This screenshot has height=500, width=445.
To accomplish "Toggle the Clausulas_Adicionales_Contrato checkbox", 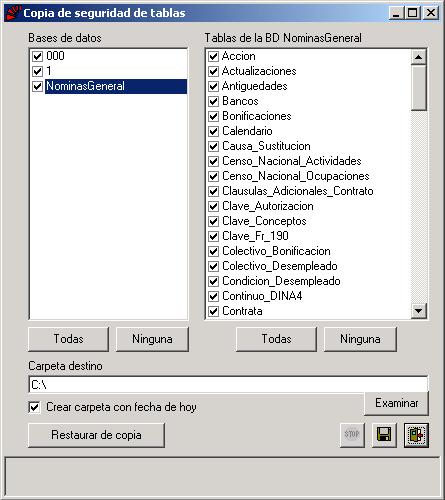I will (213, 191).
